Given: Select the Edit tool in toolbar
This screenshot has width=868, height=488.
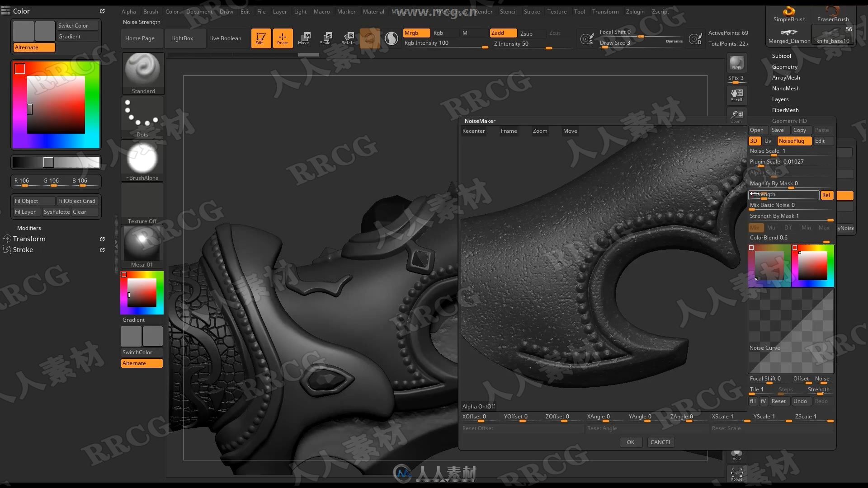Looking at the screenshot, I should click(x=260, y=38).
